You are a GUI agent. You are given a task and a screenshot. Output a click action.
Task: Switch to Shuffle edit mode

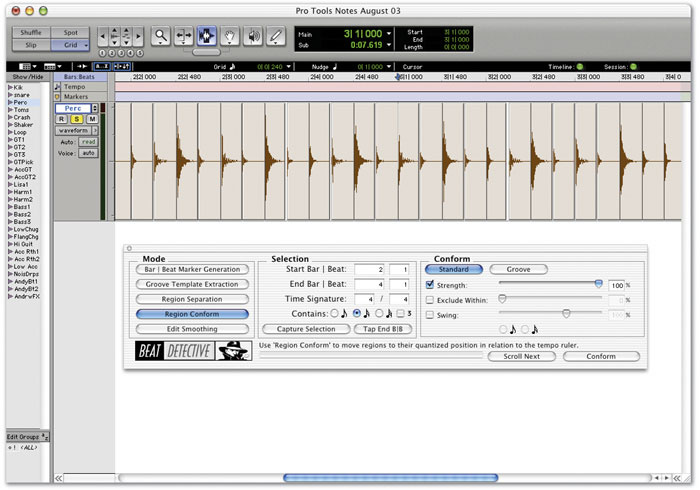(x=31, y=33)
